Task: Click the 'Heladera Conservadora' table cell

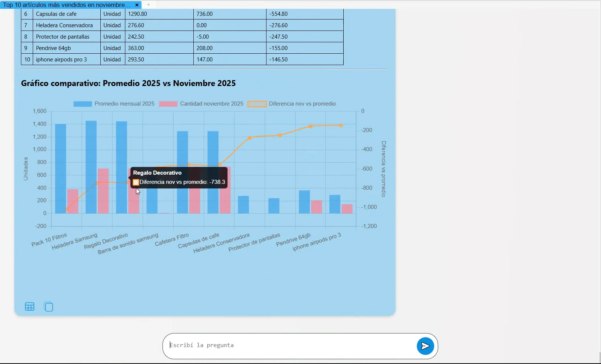Action: pyautogui.click(x=67, y=25)
